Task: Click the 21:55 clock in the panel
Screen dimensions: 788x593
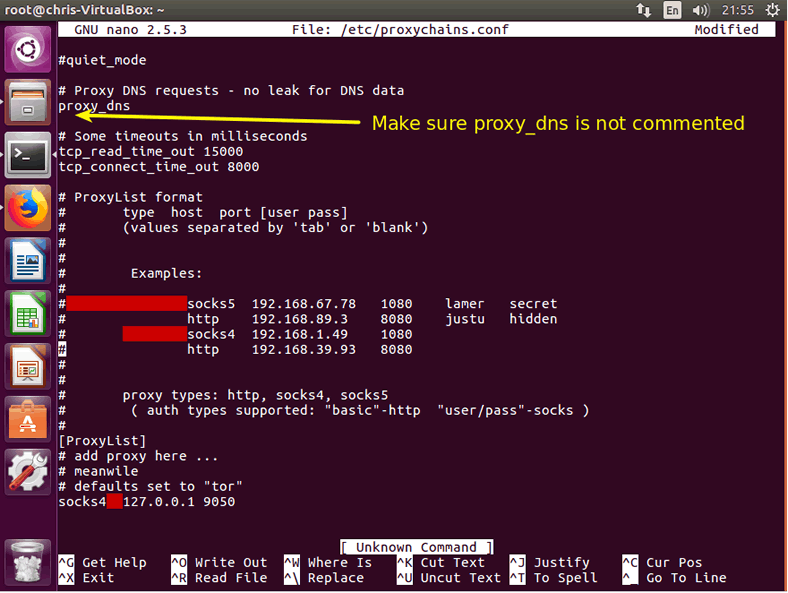Action: pyautogui.click(x=737, y=10)
